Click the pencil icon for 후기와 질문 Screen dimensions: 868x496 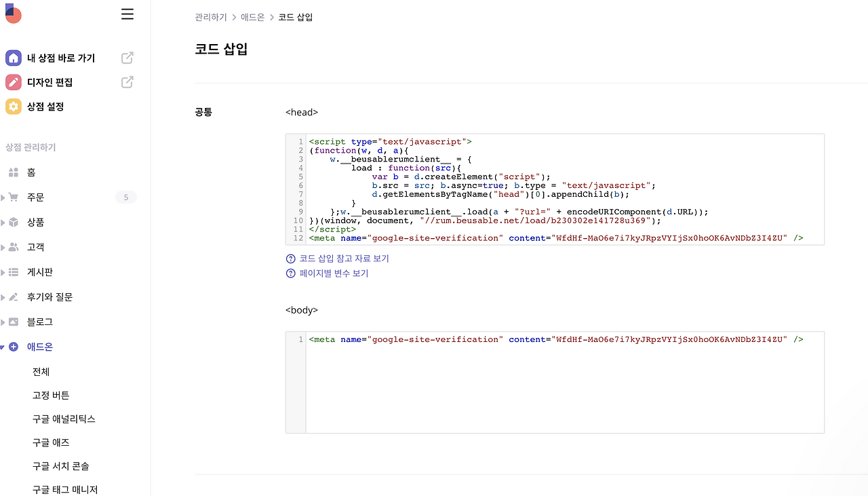click(14, 297)
